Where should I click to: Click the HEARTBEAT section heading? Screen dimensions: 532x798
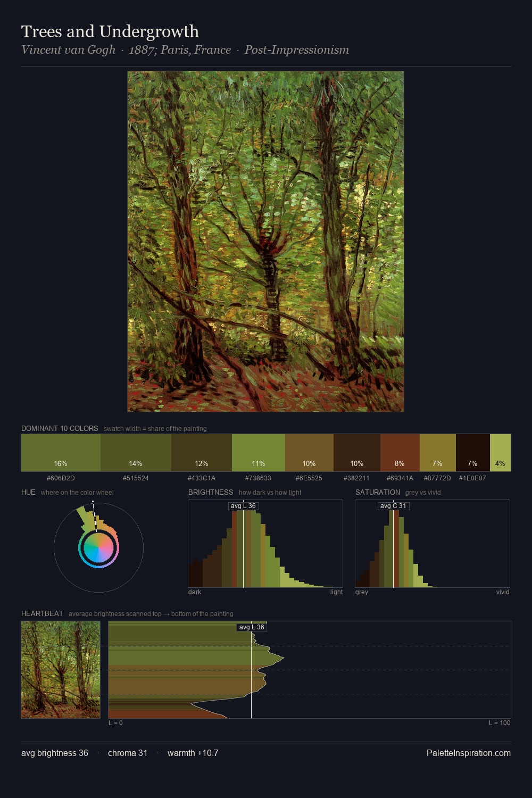pos(42,613)
